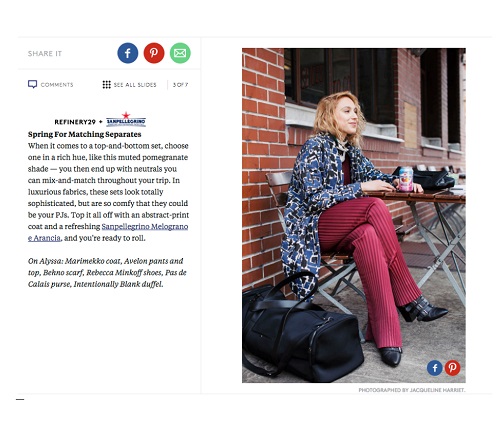This screenshot has height=433, width=500.
Task: Open the Sanpellegrino sponsor logo
Action: (126, 119)
